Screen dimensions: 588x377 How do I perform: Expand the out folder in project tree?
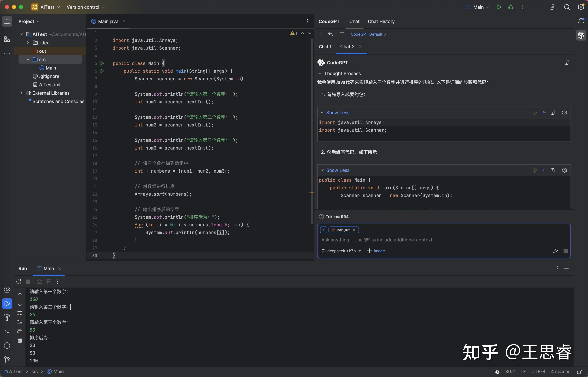28,51
